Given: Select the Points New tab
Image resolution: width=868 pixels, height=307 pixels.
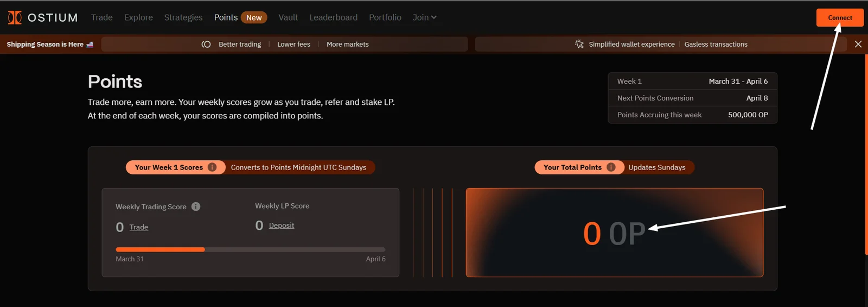Looking at the screenshot, I should (240, 17).
